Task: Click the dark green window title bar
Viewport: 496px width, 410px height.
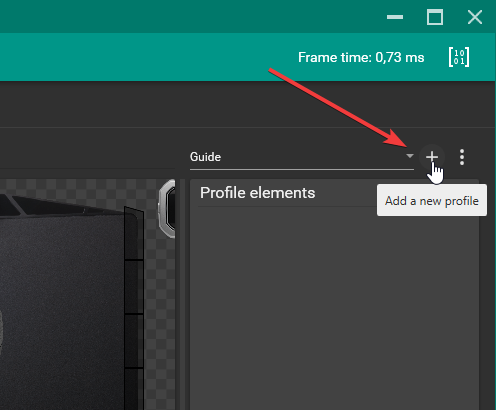Action: [190, 16]
